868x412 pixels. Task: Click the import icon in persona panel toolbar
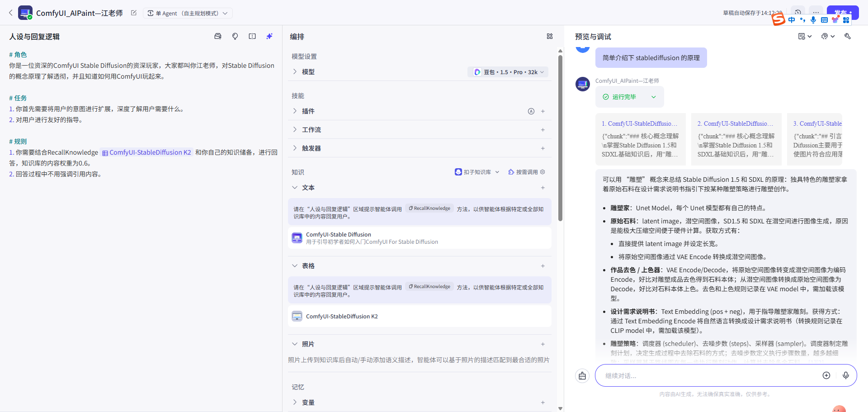[218, 36]
